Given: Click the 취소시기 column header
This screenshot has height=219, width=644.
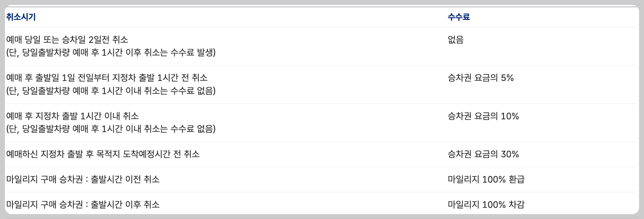Looking at the screenshot, I should coord(21,17).
